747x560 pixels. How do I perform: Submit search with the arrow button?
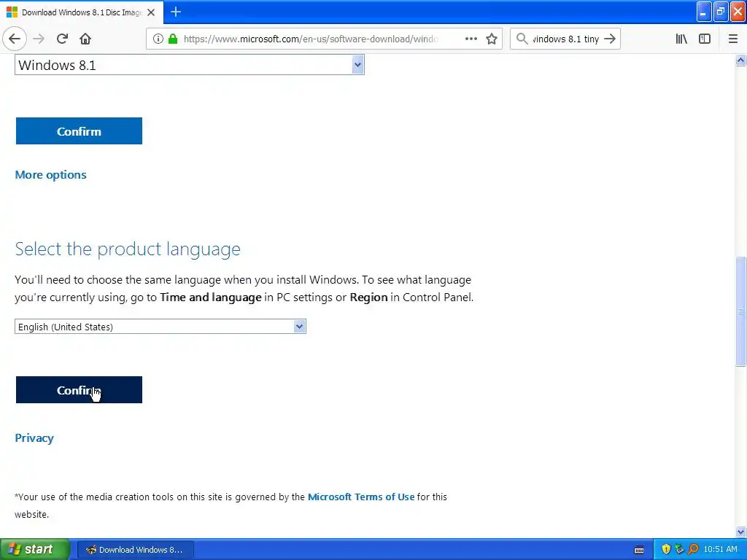pyautogui.click(x=610, y=39)
